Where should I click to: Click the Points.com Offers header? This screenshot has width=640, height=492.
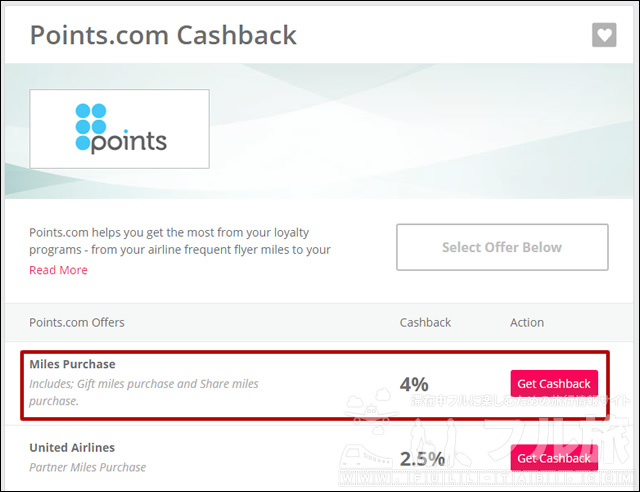(77, 323)
